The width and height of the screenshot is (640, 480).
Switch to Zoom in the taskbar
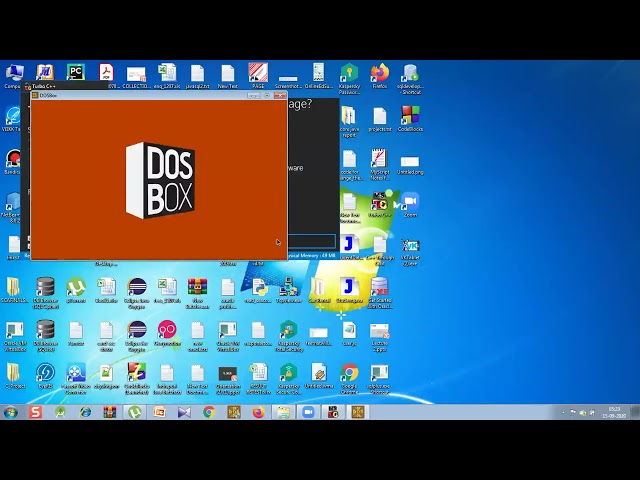308,412
